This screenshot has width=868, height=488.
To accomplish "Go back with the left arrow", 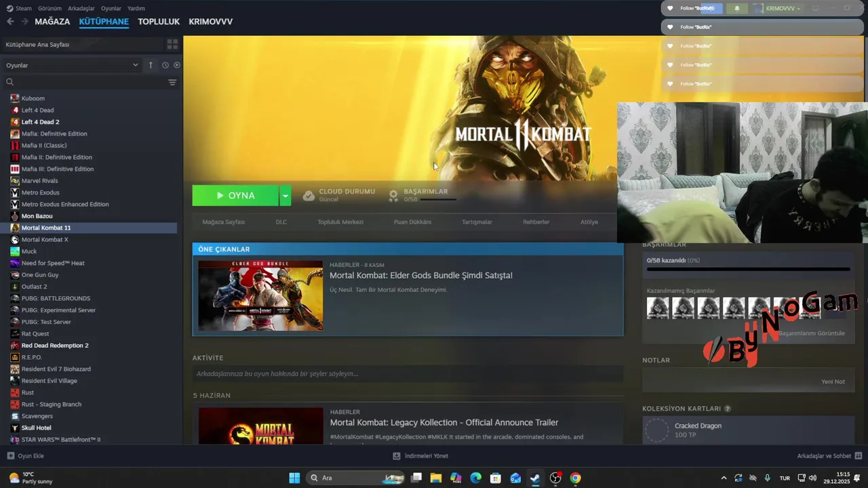I will [x=10, y=22].
